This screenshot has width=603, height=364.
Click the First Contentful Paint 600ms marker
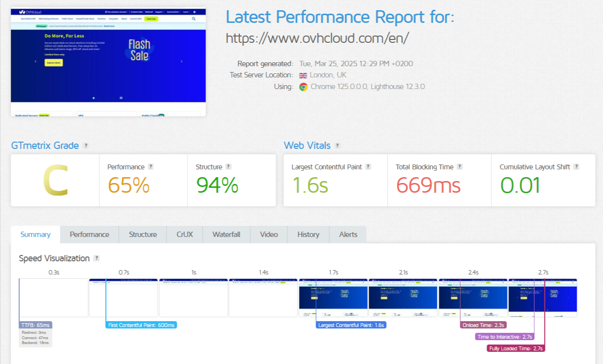click(x=141, y=325)
